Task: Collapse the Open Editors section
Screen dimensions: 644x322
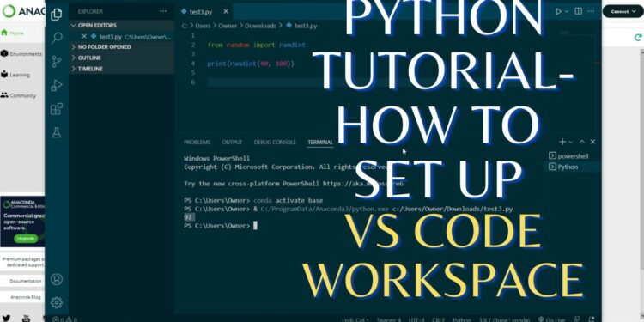Action: click(x=122, y=26)
